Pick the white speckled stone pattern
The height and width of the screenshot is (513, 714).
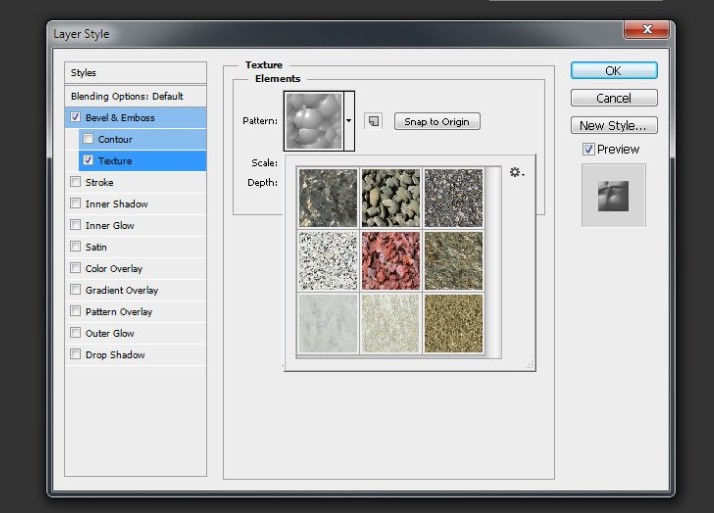[328, 259]
